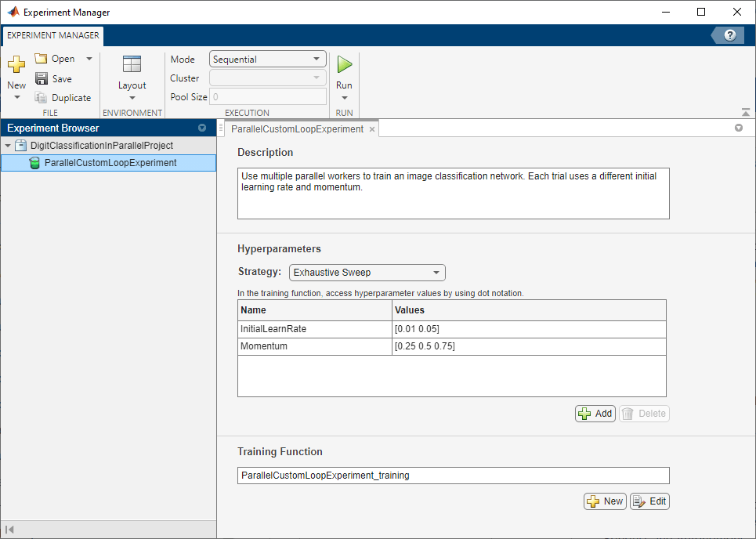The image size is (756, 539).
Task: Edit the training function
Action: (649, 501)
